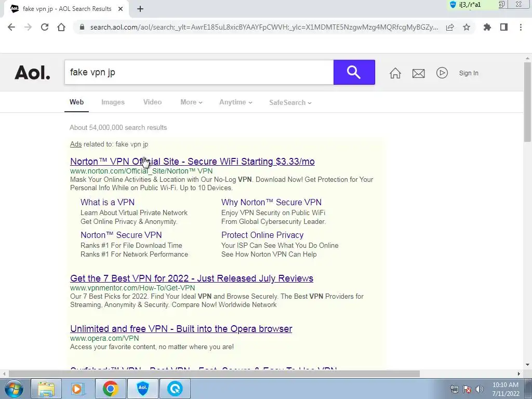Image resolution: width=532 pixels, height=399 pixels.
Task: Click scroll right arrow of horizontal scrollbar
Action: (519, 374)
